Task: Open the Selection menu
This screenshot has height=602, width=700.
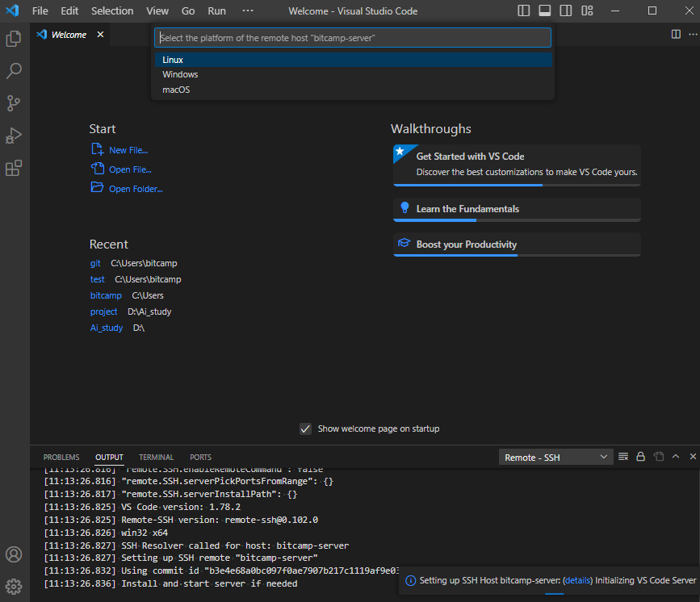Action: pyautogui.click(x=112, y=10)
